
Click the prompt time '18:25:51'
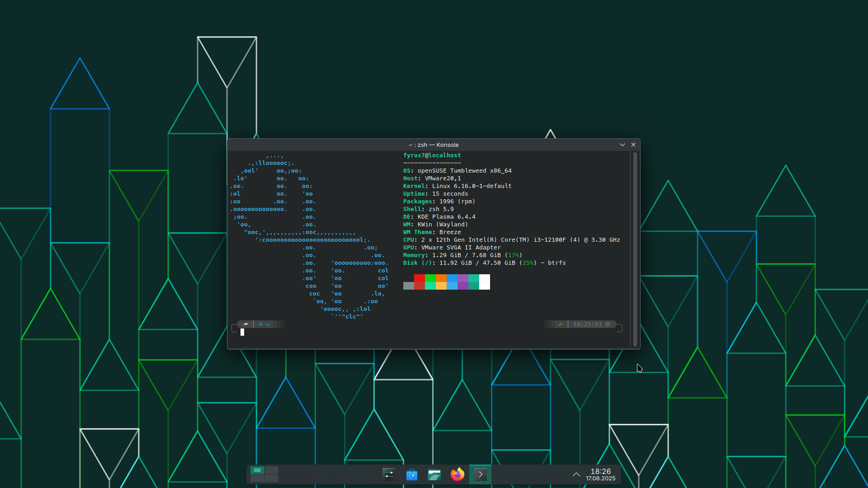coord(588,324)
